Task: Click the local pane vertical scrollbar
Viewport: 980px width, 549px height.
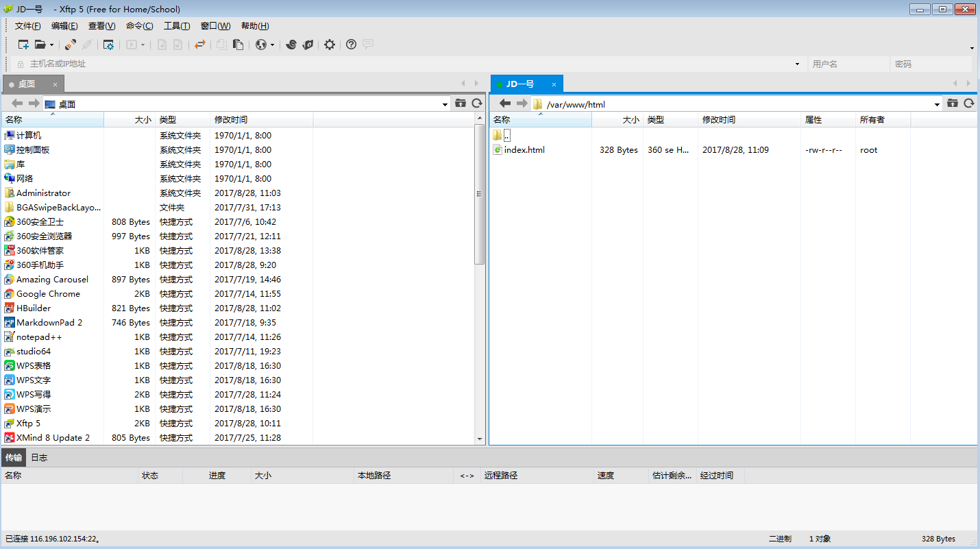Action: coord(480,195)
